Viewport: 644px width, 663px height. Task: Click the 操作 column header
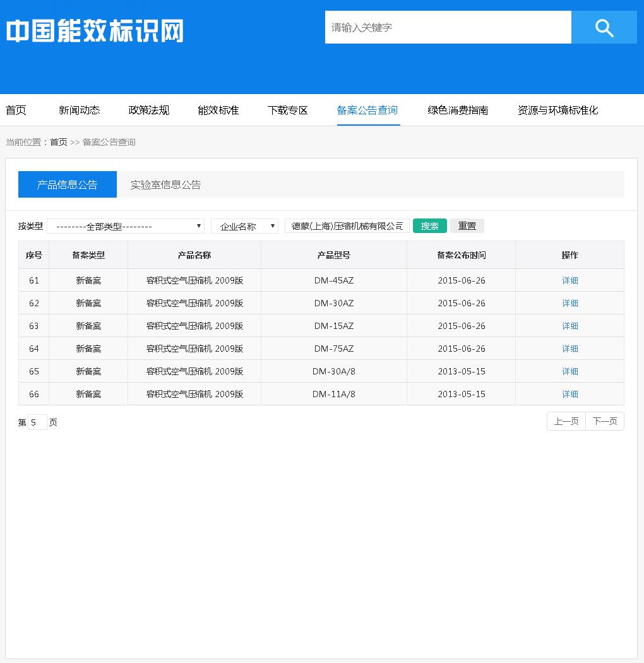click(569, 255)
